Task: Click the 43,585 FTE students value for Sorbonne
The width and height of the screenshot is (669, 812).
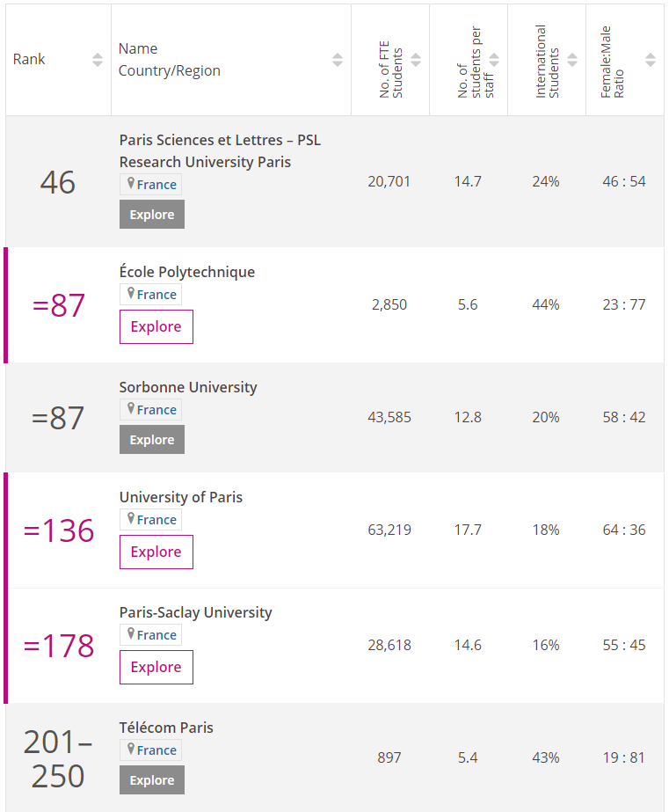Action: pyautogui.click(x=389, y=417)
